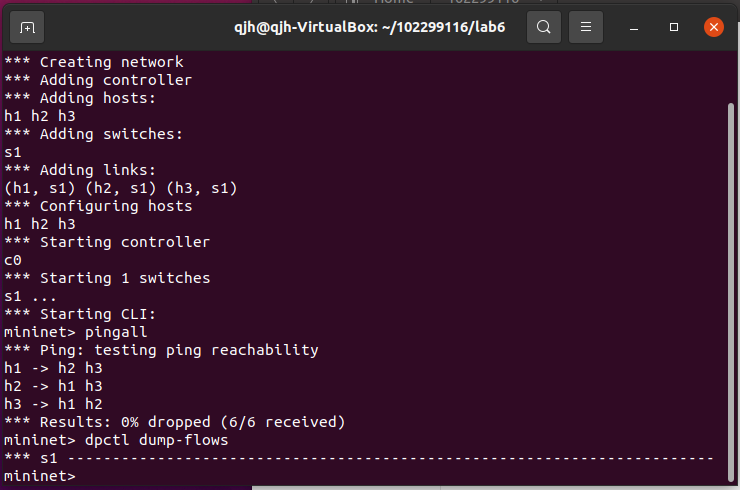Open the terminal hamburger menu
Image resolution: width=740 pixels, height=490 pixels.
tap(587, 27)
